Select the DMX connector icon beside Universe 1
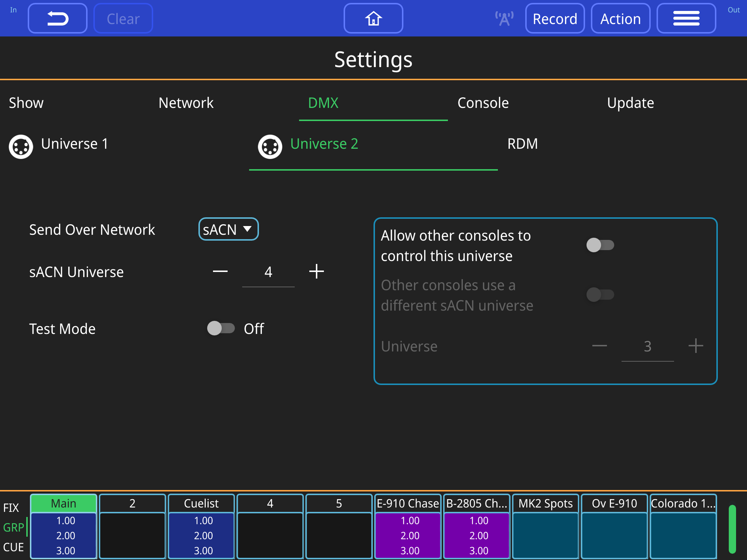 coord(21,146)
